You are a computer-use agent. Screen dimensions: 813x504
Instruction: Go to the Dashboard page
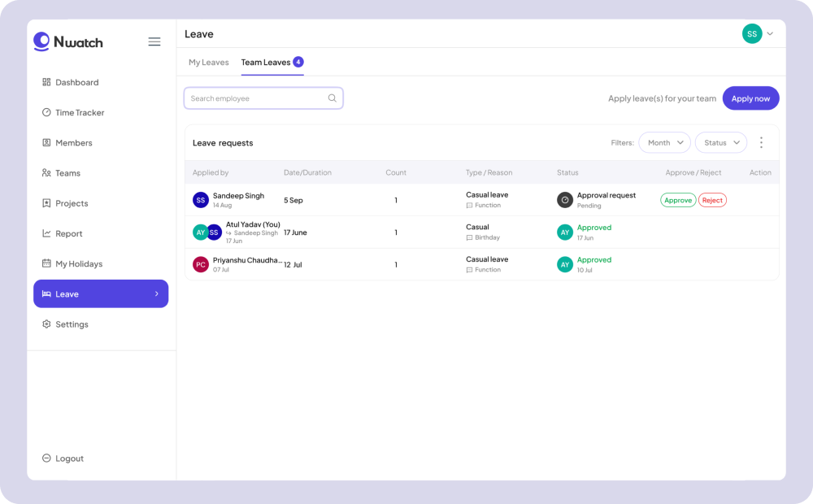click(x=76, y=83)
